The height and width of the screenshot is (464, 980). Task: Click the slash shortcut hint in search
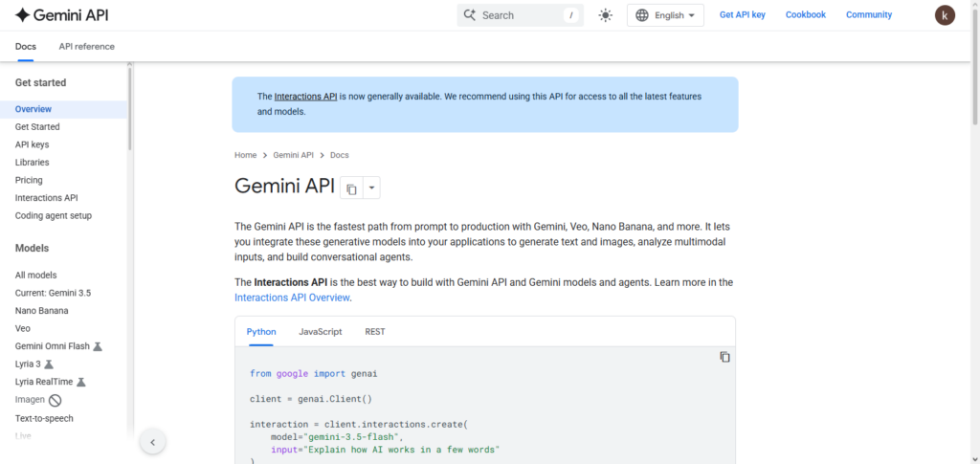point(570,15)
